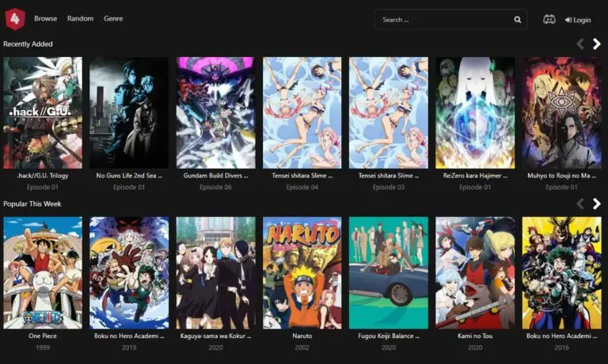608x364 pixels.
Task: Open Boku no Hero Academia 2016 poster
Action: pos(561,273)
